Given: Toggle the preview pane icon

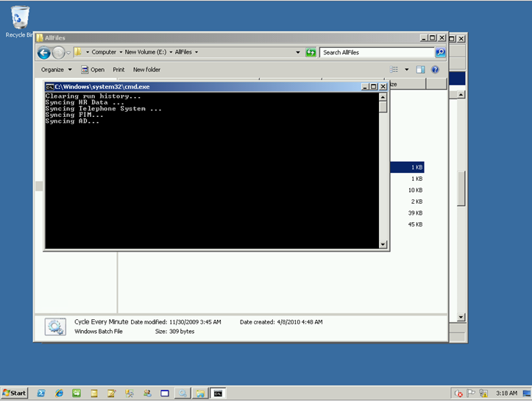Looking at the screenshot, I should point(421,70).
